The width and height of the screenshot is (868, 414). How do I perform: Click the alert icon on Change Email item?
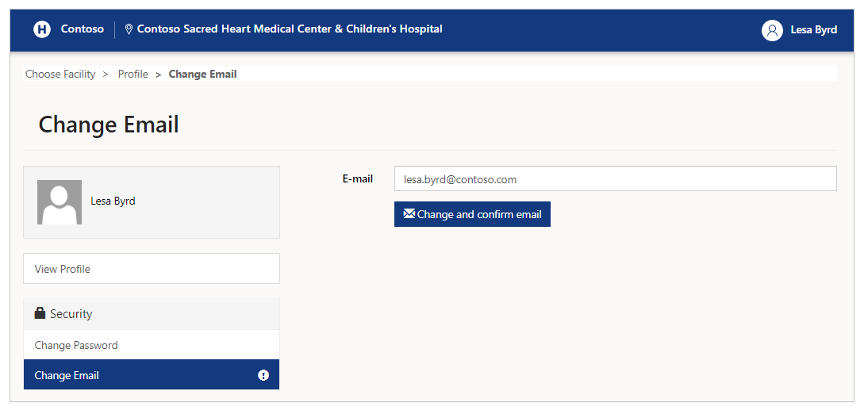[x=263, y=375]
